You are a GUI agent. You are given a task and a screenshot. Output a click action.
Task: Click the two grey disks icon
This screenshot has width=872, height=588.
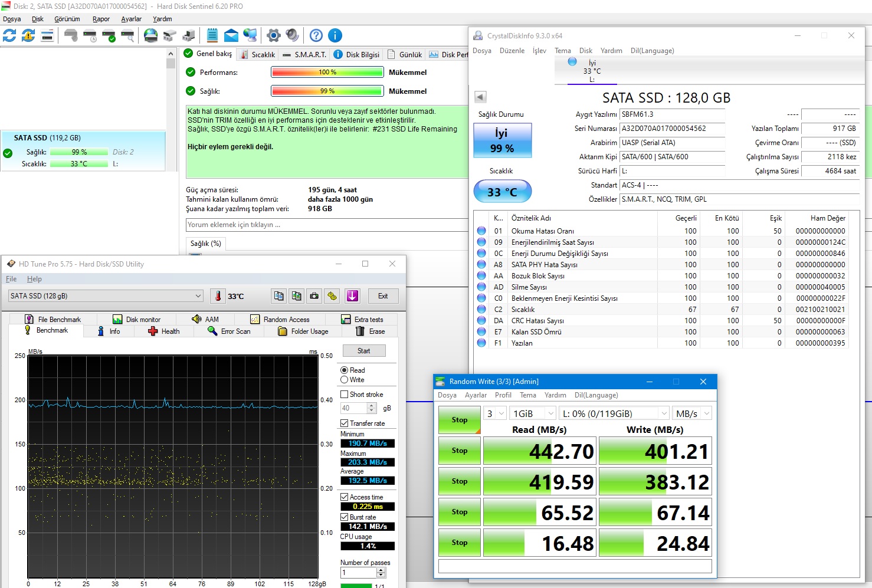(170, 35)
